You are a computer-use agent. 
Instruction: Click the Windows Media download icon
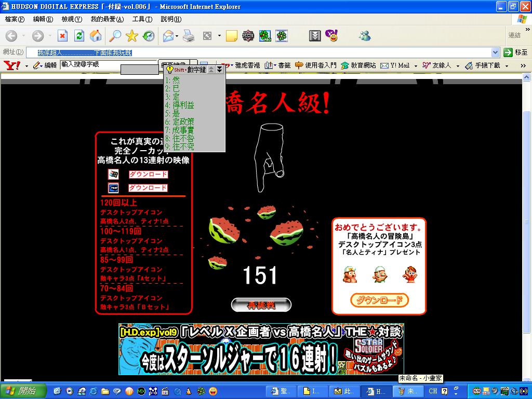click(113, 175)
